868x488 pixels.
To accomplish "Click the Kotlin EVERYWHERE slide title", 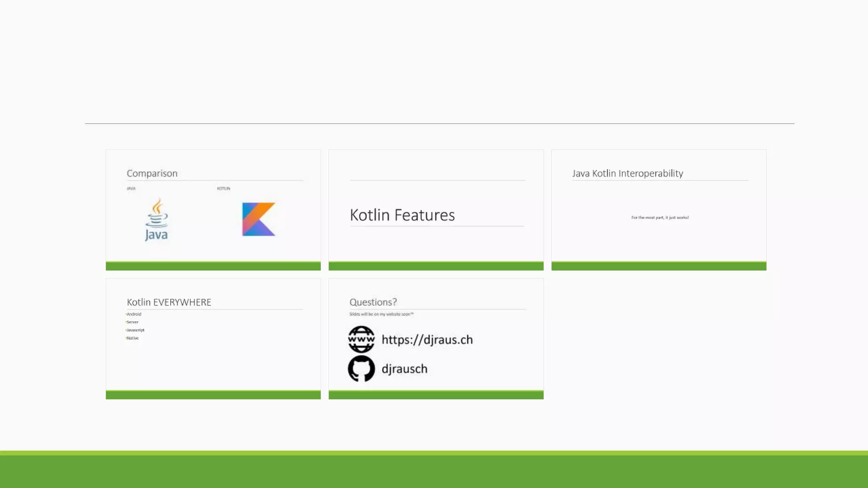I will 169,302.
